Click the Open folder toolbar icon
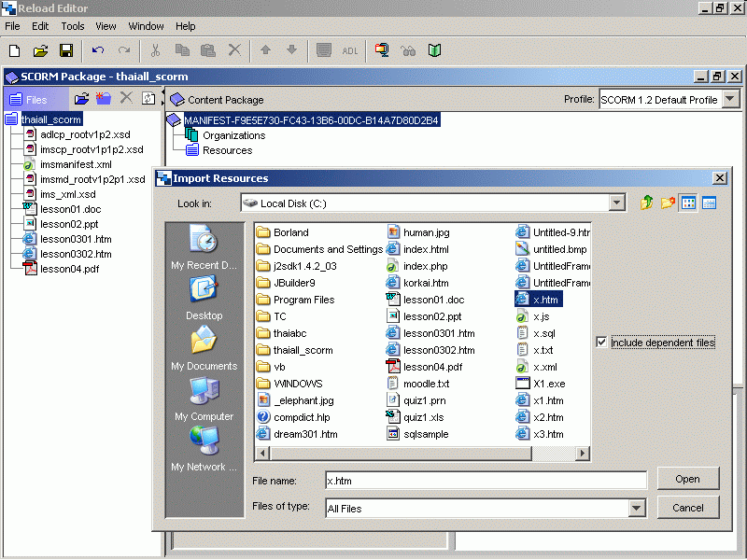This screenshot has width=747, height=560. 40,50
